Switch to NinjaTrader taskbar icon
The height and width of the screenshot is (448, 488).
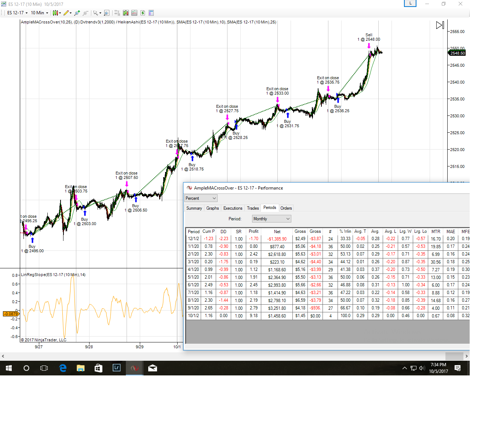135,368
